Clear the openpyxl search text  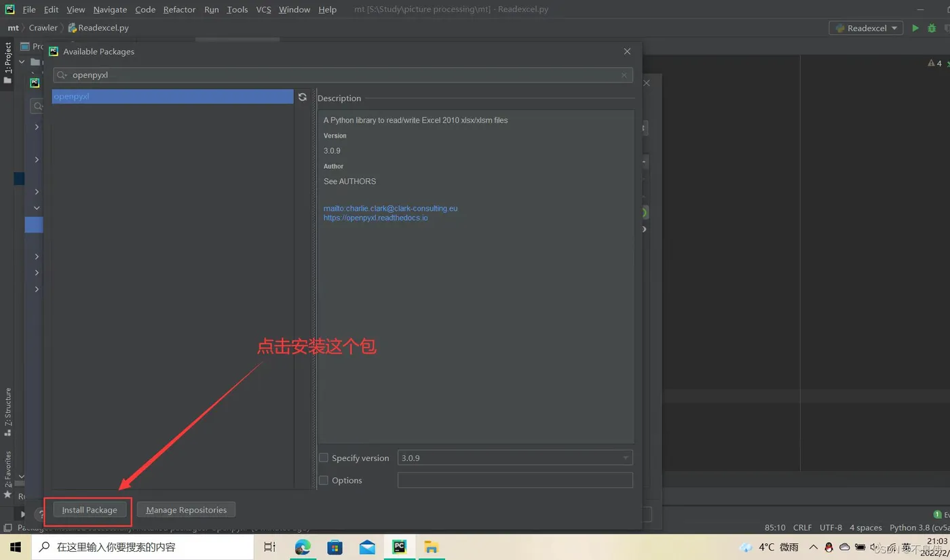[x=624, y=75]
